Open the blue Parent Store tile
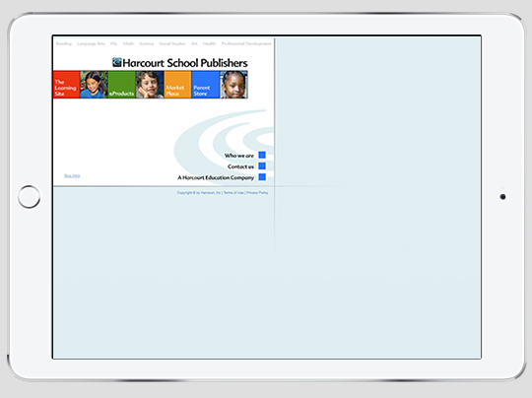 click(206, 85)
